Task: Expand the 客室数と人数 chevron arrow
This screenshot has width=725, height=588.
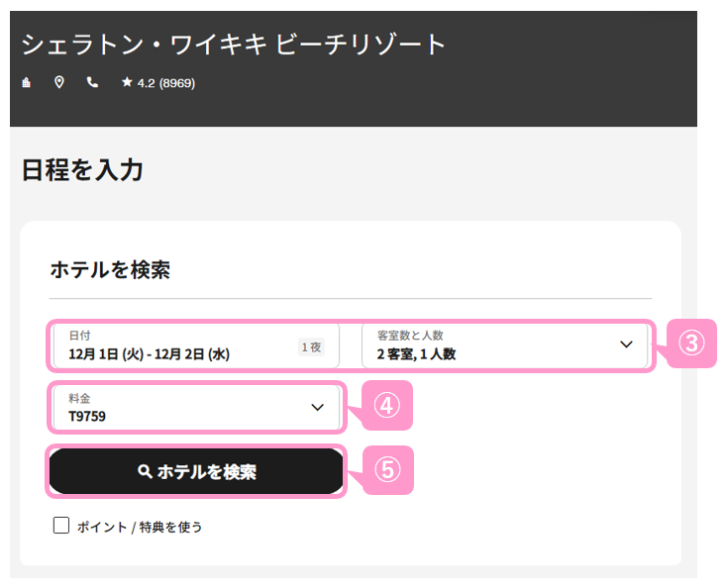Action: (x=626, y=344)
